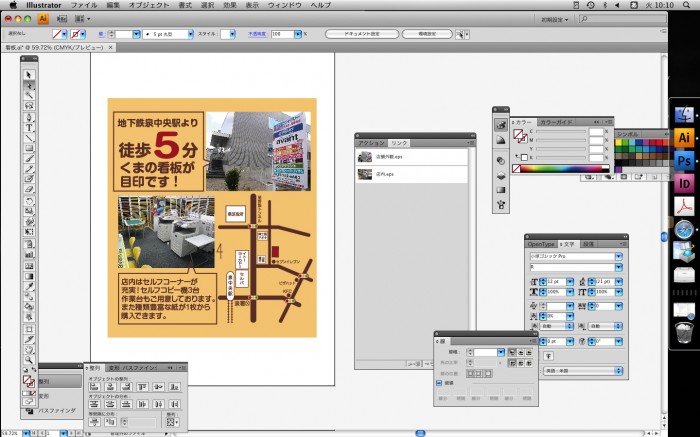
Task: Toggle the CMYK K swatch box in Color panel
Action: (525, 158)
